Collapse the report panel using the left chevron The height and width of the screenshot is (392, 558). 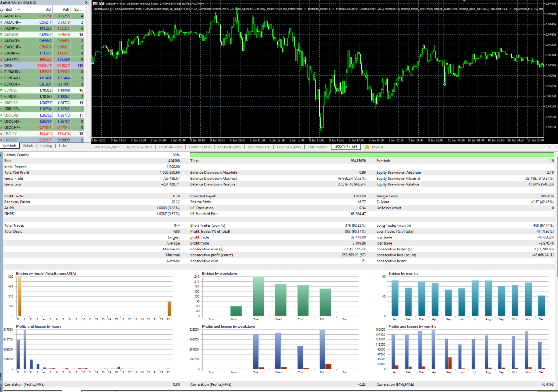[1, 154]
